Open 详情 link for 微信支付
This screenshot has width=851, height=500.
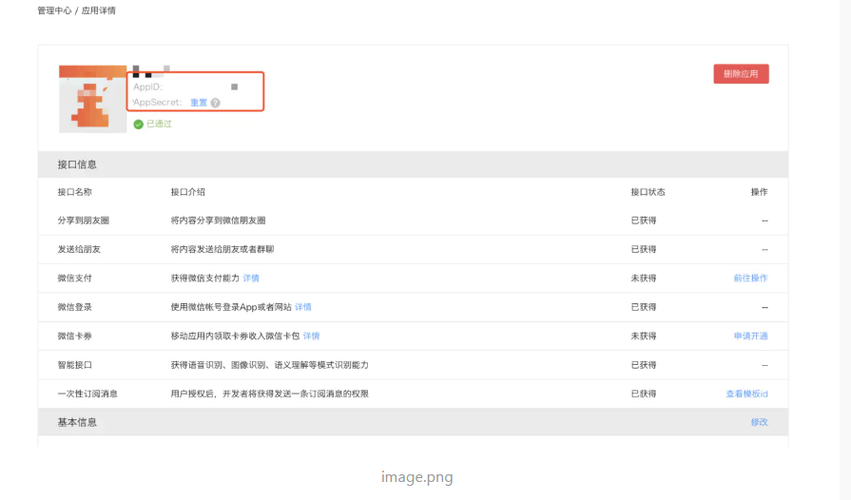click(x=251, y=278)
